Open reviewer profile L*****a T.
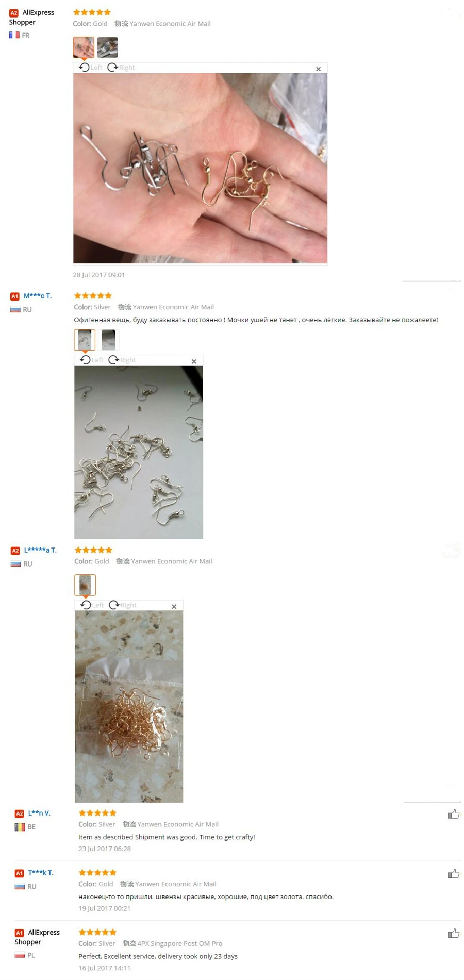This screenshot has width=464, height=980. click(40, 550)
